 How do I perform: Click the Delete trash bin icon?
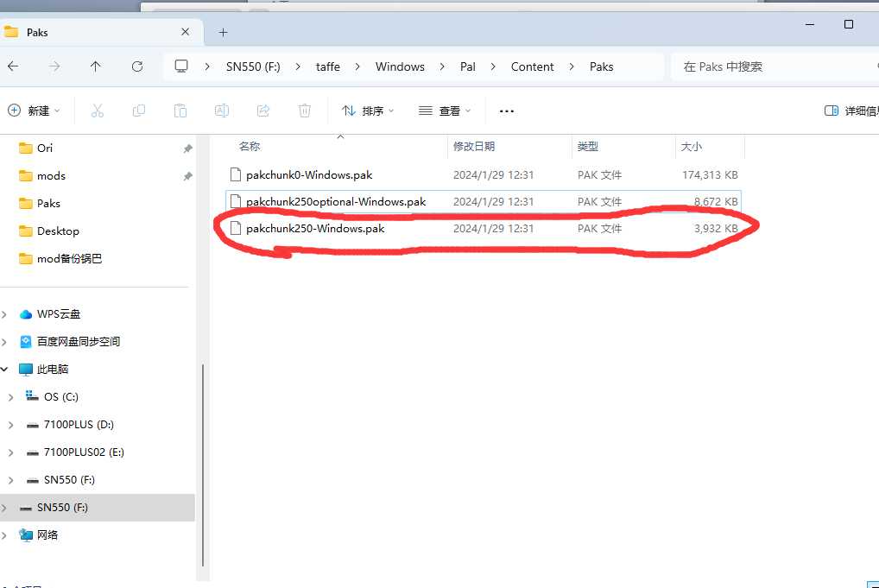click(305, 111)
